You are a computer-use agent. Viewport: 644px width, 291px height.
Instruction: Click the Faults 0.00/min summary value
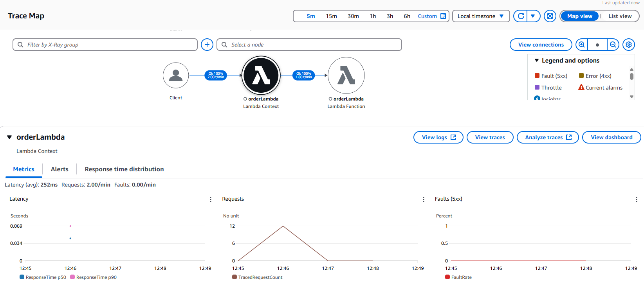pyautogui.click(x=144, y=185)
